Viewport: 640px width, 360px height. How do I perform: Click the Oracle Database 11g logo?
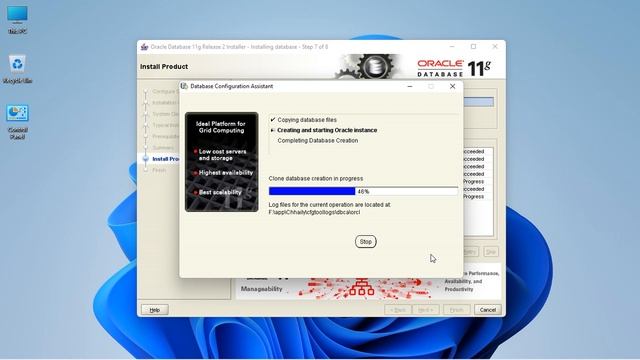coord(454,68)
